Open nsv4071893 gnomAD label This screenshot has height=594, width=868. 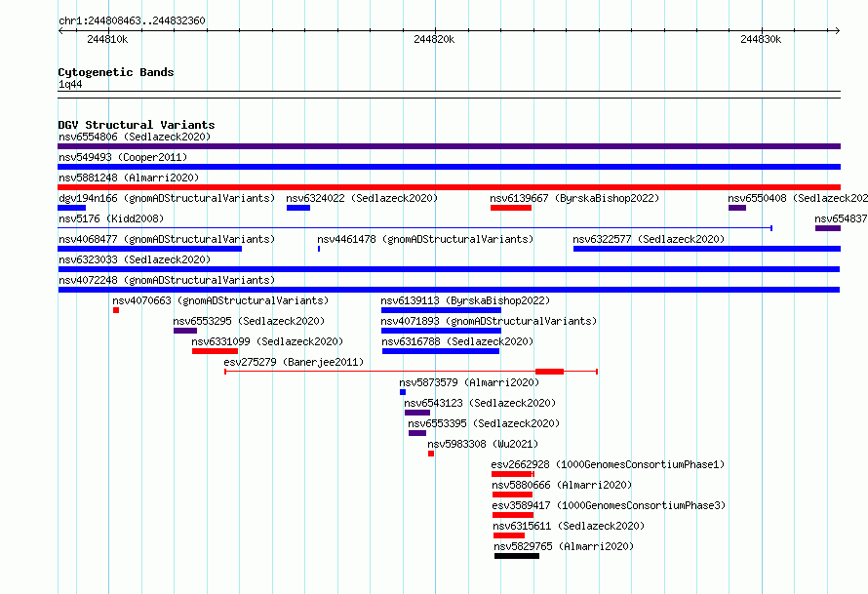489,321
